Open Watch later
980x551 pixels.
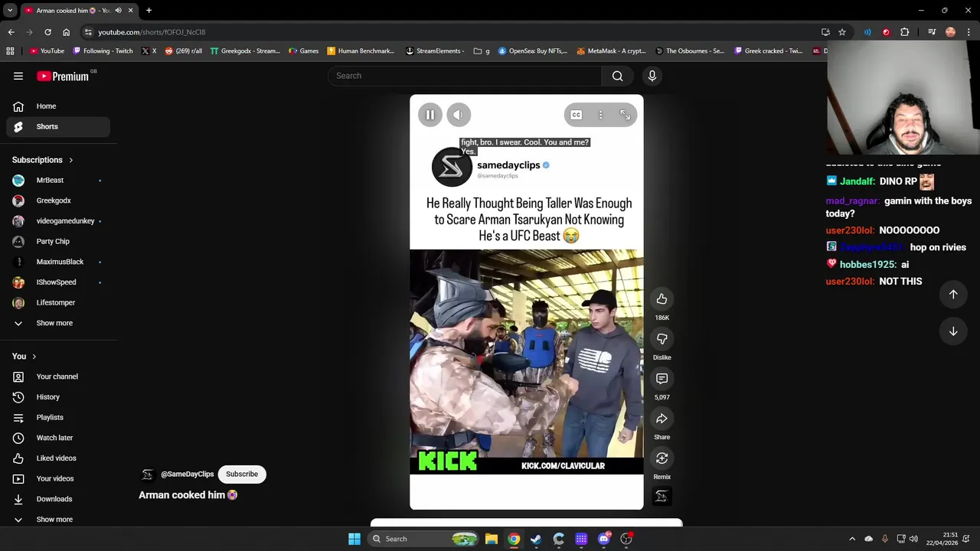tap(58, 438)
